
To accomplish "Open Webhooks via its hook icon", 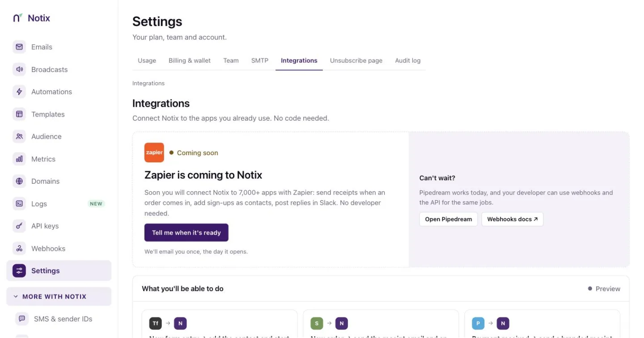I will 19,248.
